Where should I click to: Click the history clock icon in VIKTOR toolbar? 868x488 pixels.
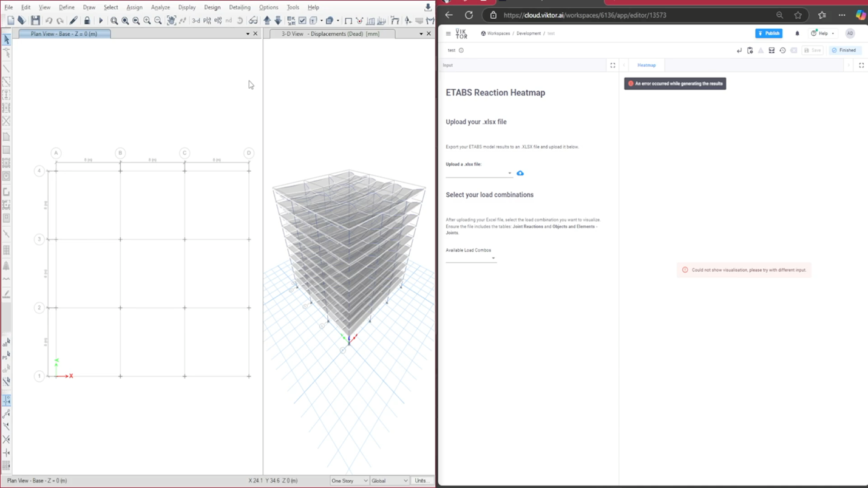782,50
